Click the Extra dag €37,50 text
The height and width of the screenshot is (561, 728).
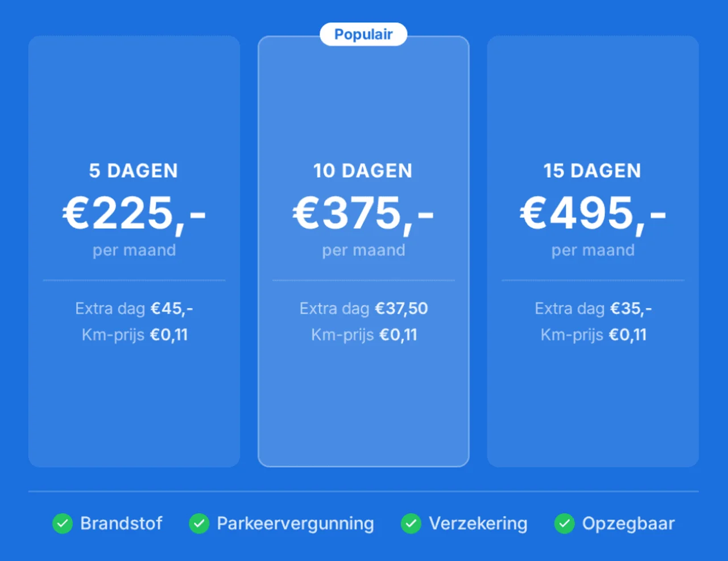coord(363,309)
